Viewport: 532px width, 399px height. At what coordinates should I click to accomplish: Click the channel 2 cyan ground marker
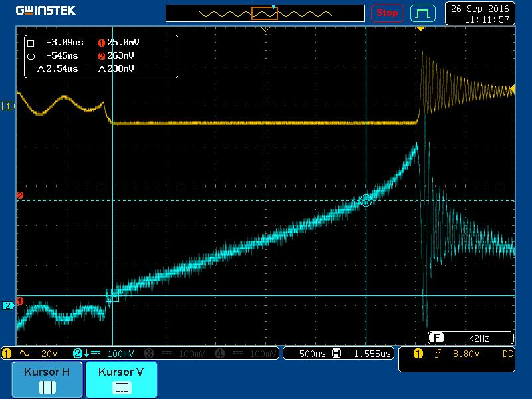(8, 305)
